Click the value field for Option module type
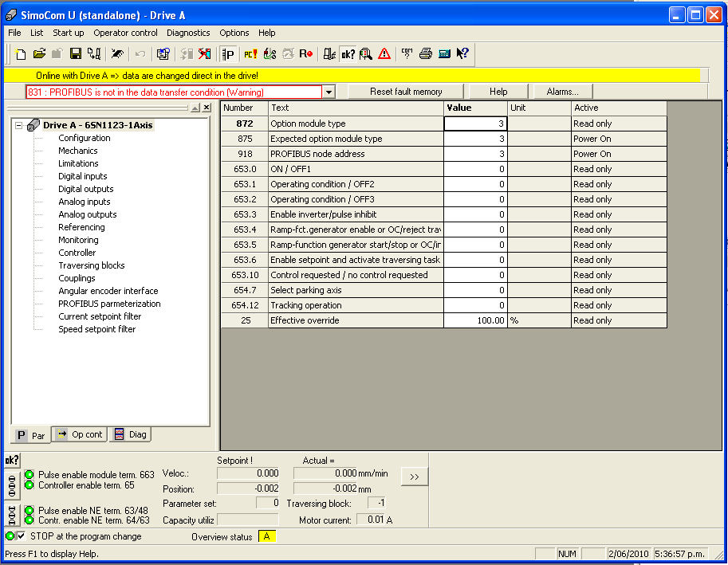 click(x=475, y=124)
